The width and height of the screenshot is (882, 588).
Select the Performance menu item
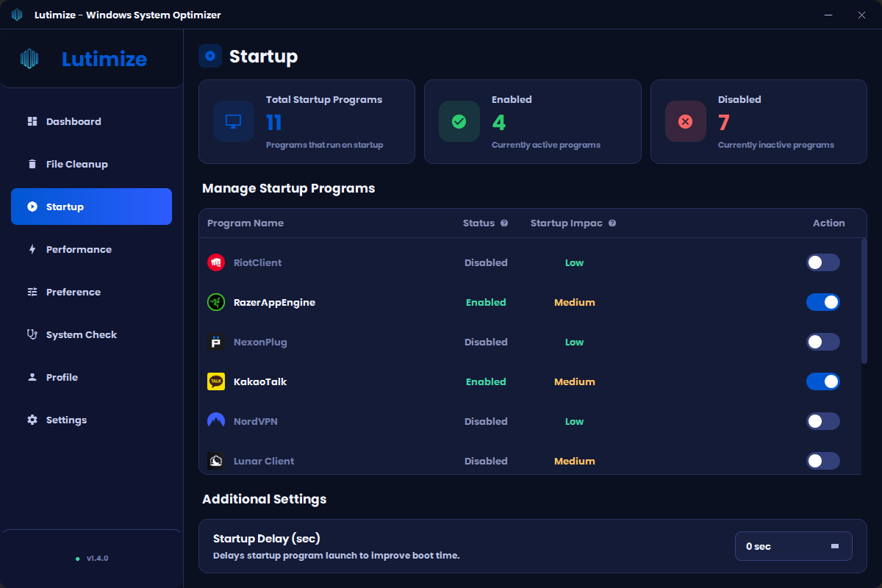coord(91,249)
